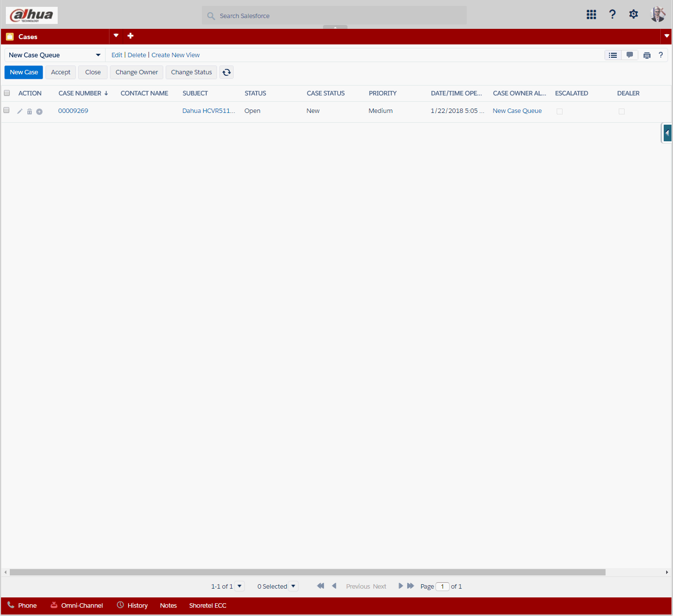Sort by the Case Status column header
Screen dimensions: 673x616
[x=326, y=93]
